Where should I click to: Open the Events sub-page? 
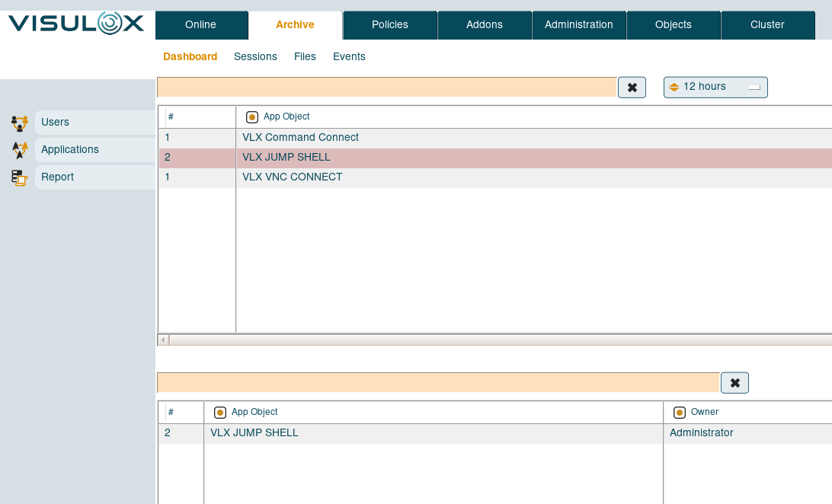(x=349, y=56)
